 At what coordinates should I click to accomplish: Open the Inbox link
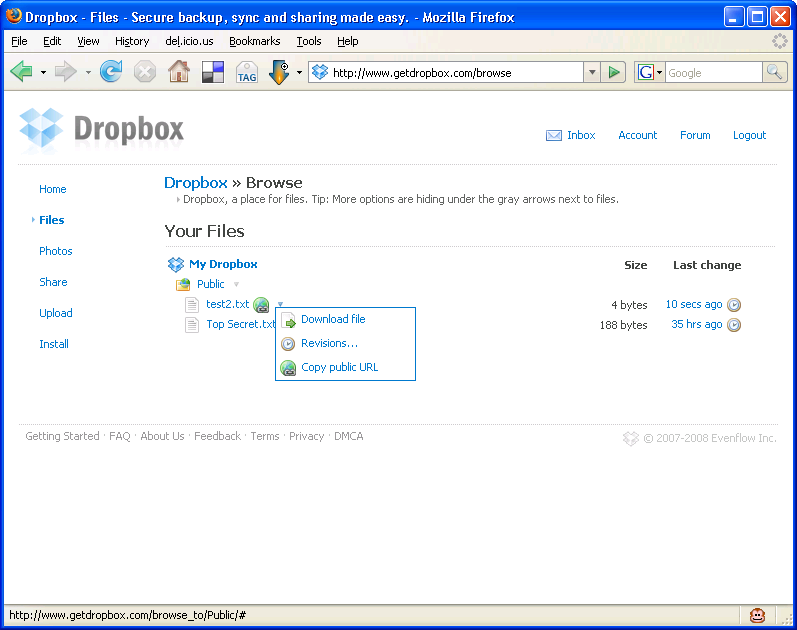pyautogui.click(x=581, y=135)
